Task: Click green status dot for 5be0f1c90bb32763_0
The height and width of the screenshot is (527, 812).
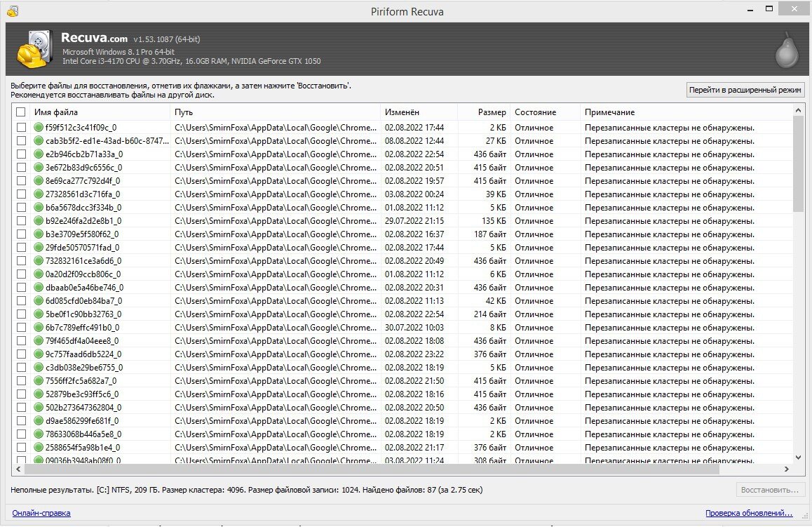Action: coord(39,314)
